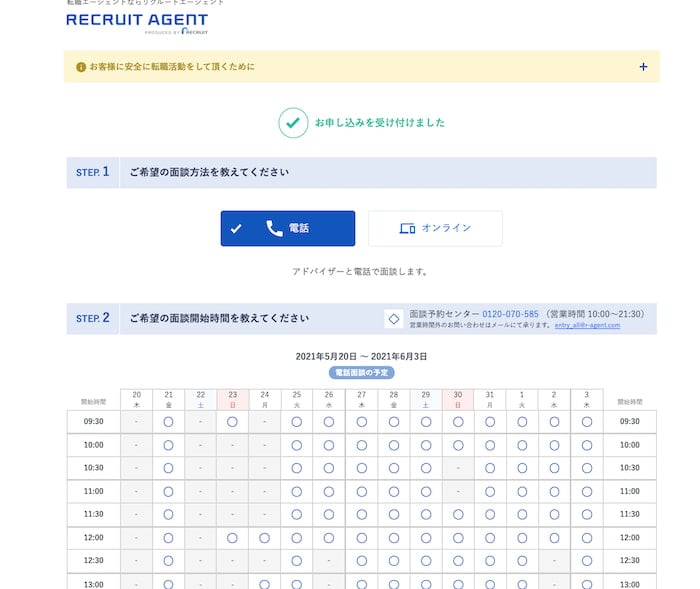Select 09:30 slot on Sunday May 30
The height and width of the screenshot is (589, 700).
click(458, 422)
